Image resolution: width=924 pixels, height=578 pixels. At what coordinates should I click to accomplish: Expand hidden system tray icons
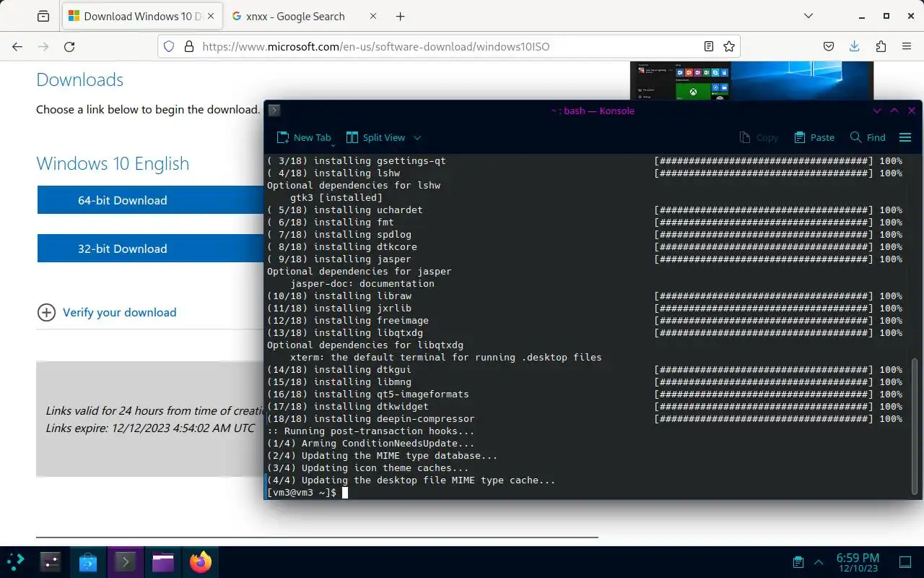(819, 561)
